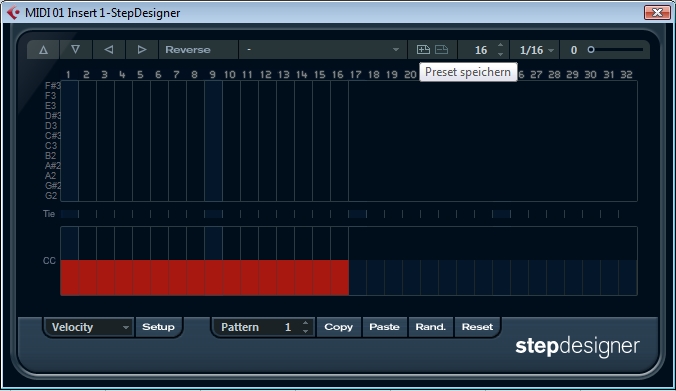Toggle Tie for step 21
This screenshot has width=676, height=391.
click(x=429, y=214)
